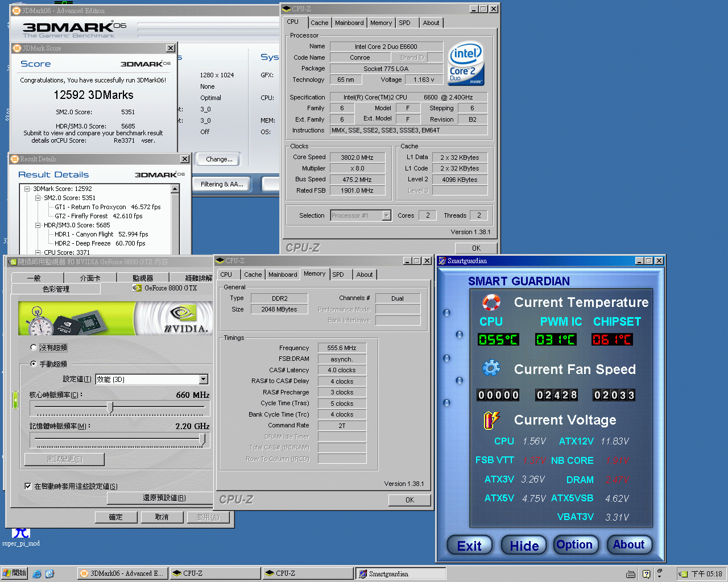Switch to Smartguardian taskbar button
The height and width of the screenshot is (582, 728).
(401, 573)
